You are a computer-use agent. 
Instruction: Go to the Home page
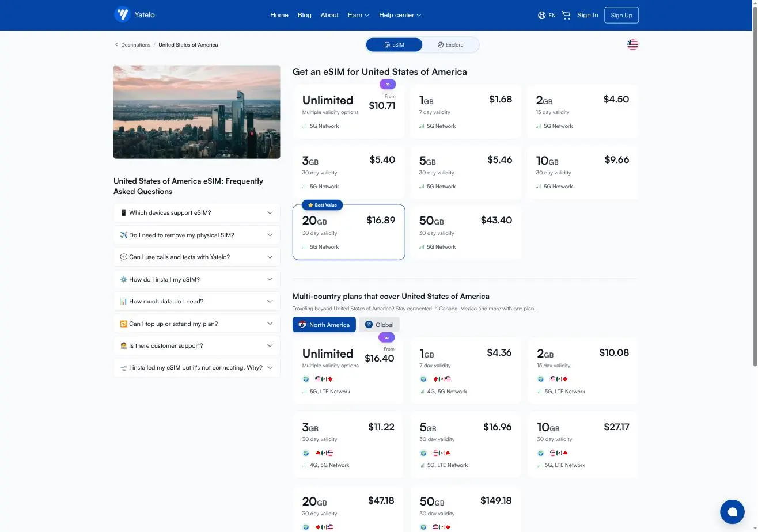279,15
